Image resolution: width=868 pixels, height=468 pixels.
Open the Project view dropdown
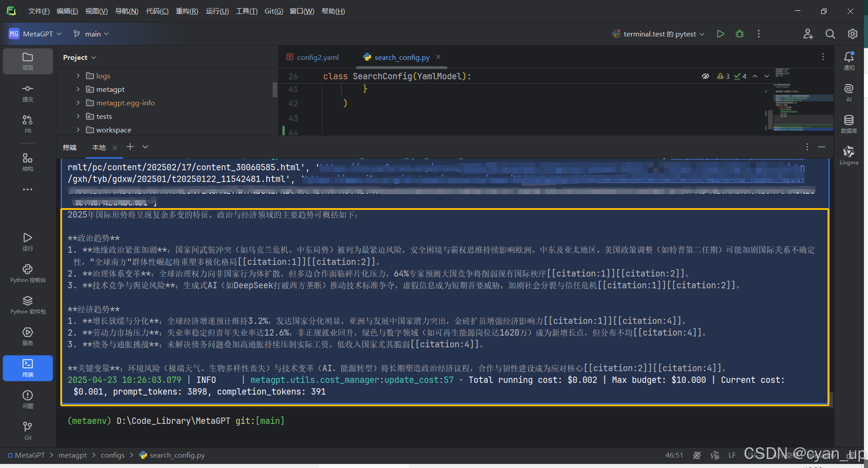point(80,57)
